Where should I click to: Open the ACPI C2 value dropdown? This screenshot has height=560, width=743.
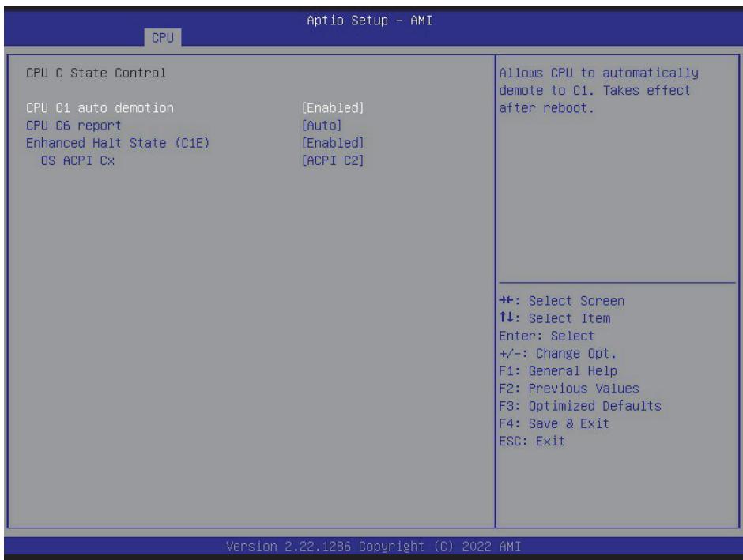(333, 161)
